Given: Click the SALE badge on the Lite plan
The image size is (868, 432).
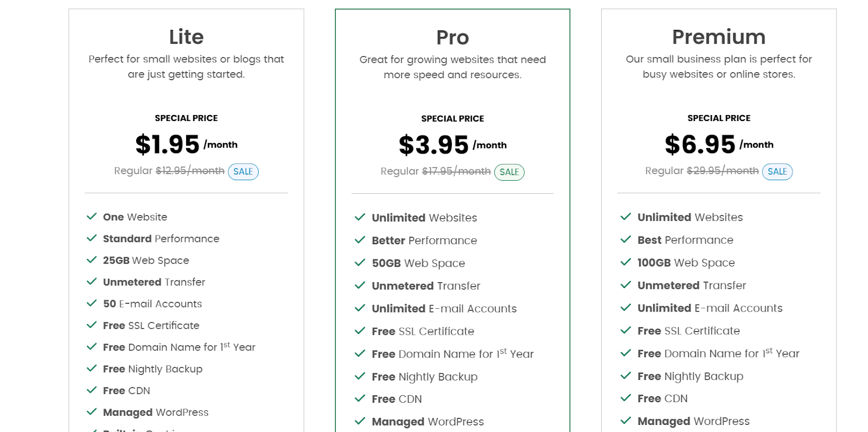Looking at the screenshot, I should point(243,171).
